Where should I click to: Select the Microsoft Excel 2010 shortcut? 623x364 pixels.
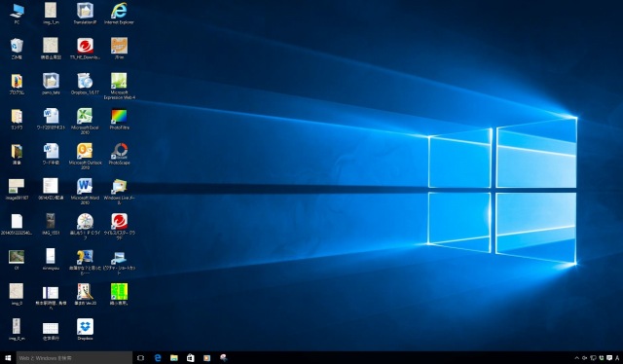[85, 122]
